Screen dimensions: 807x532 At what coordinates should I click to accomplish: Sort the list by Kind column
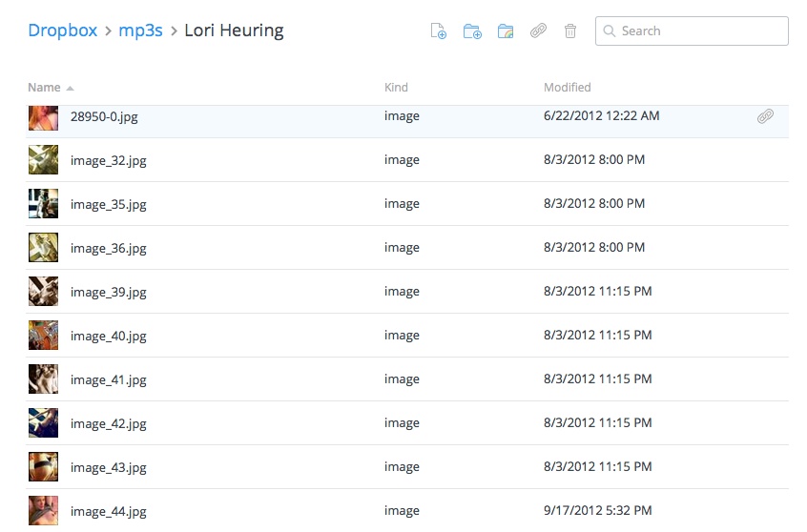(x=396, y=88)
